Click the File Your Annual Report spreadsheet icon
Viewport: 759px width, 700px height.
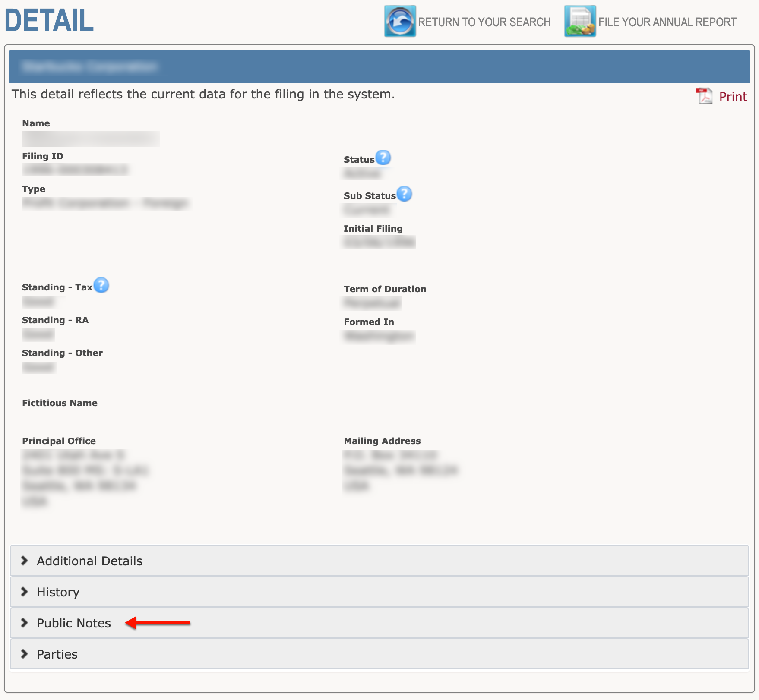[580, 21]
